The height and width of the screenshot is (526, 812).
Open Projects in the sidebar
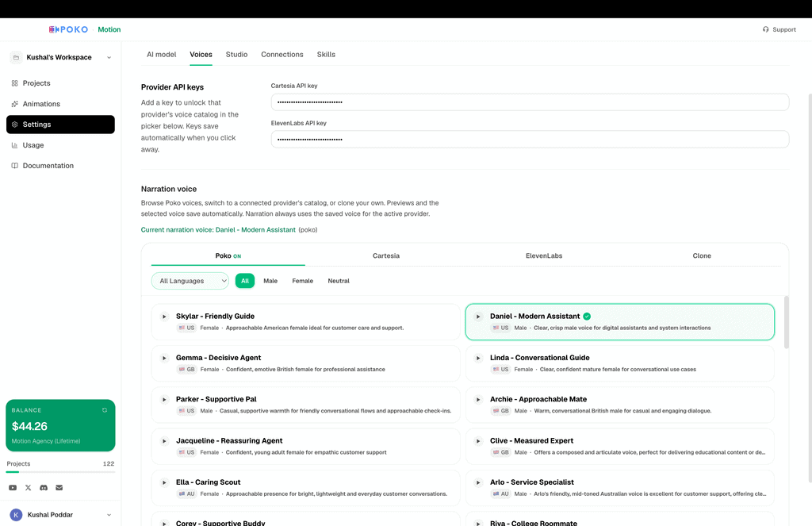point(60,83)
